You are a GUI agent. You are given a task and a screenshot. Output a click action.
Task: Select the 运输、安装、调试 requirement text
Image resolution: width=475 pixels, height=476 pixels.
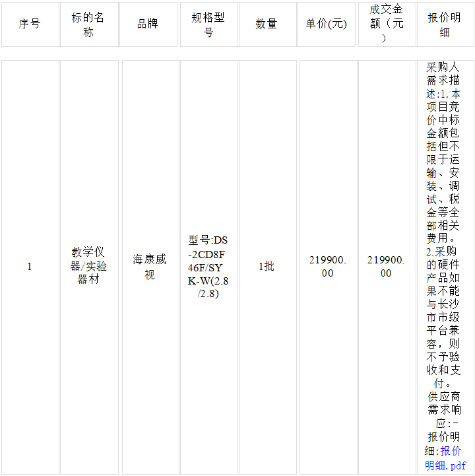point(443,179)
